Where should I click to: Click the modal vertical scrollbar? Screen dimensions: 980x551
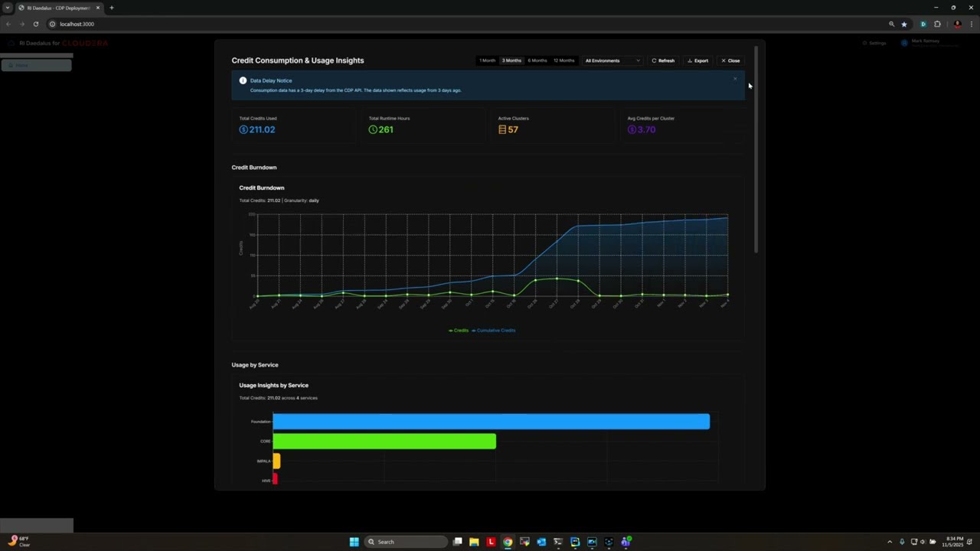pos(756,149)
